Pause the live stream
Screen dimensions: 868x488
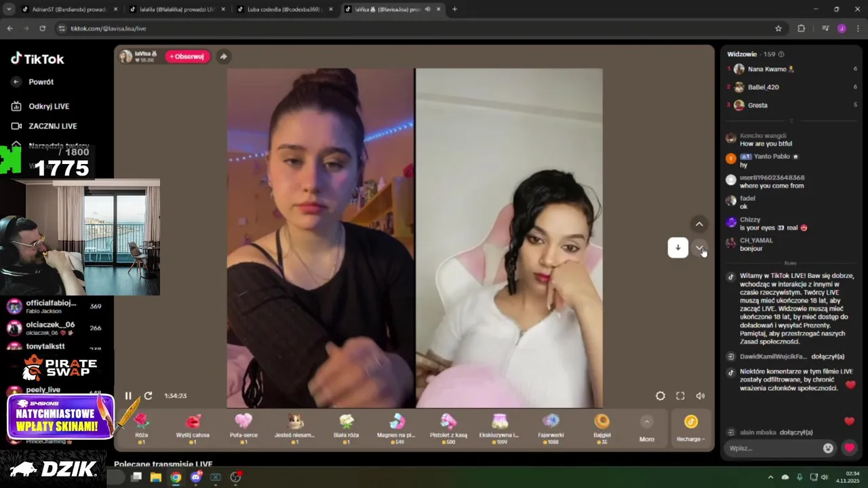click(x=128, y=396)
